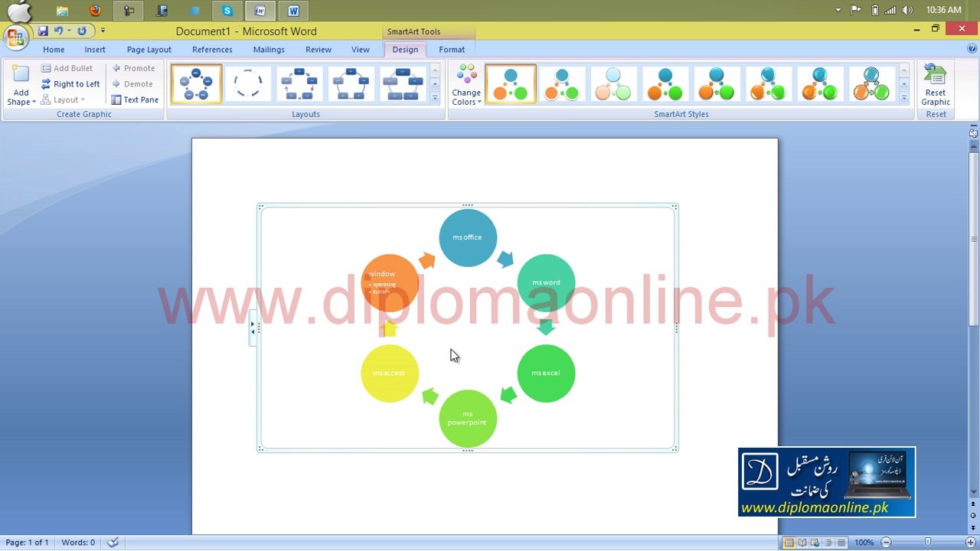
Task: Open the Undo history dropdown arrow
Action: (69, 31)
